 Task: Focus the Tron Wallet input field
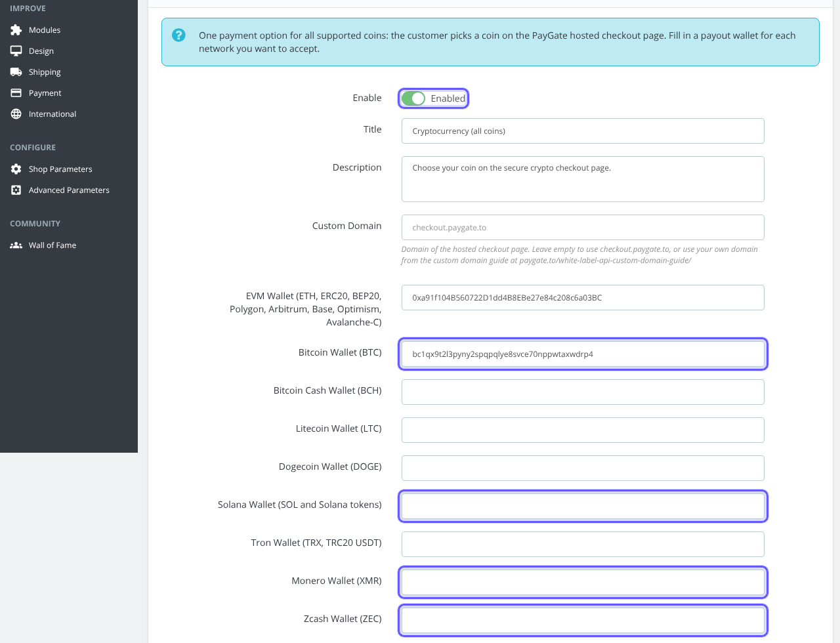pos(583,545)
